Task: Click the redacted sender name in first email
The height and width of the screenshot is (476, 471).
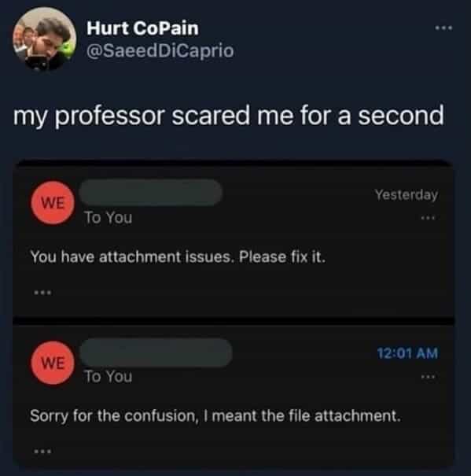Action: point(151,193)
